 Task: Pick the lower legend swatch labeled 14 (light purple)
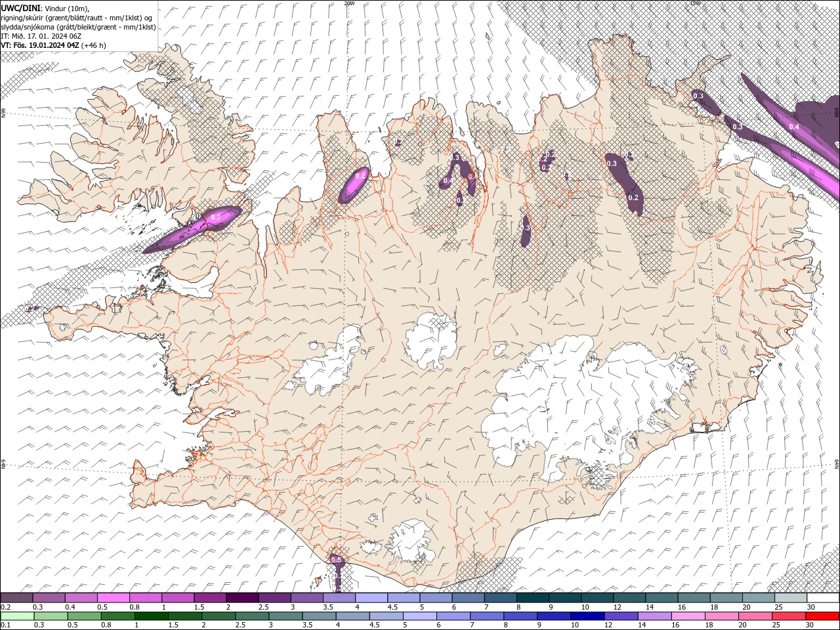[x=654, y=616]
